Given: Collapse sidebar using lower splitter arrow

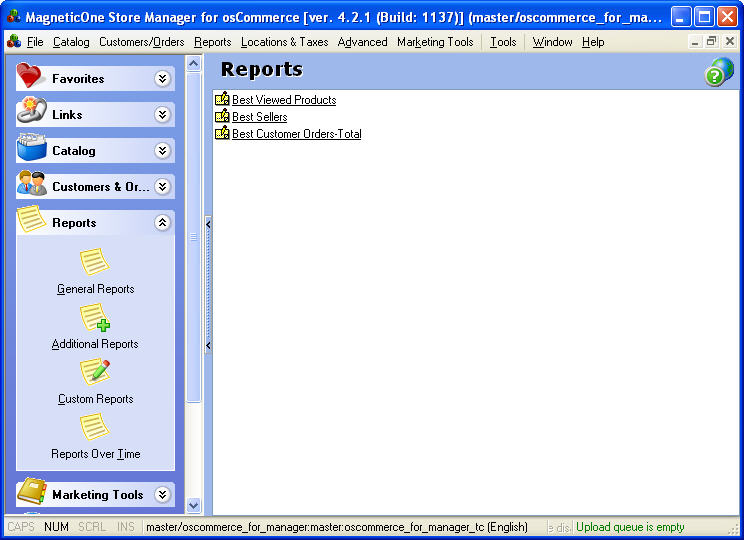Looking at the screenshot, I should pos(208,345).
